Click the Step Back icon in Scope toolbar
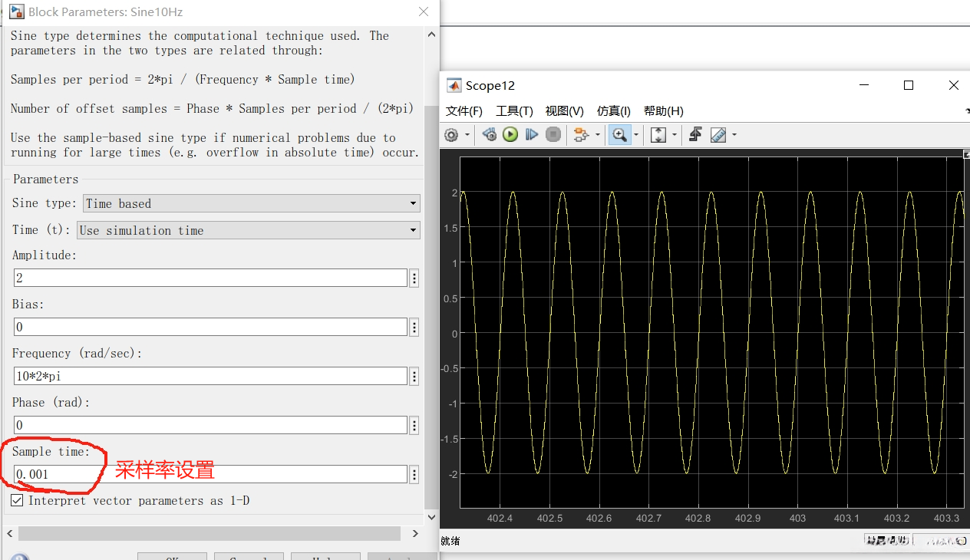The width and height of the screenshot is (970, 560). click(x=490, y=135)
